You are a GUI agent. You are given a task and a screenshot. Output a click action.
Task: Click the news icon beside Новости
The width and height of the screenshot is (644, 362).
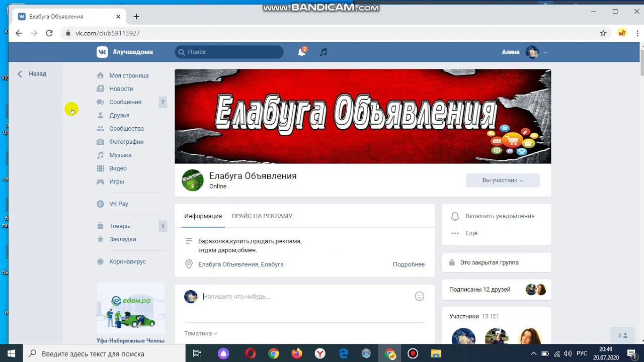click(x=100, y=88)
